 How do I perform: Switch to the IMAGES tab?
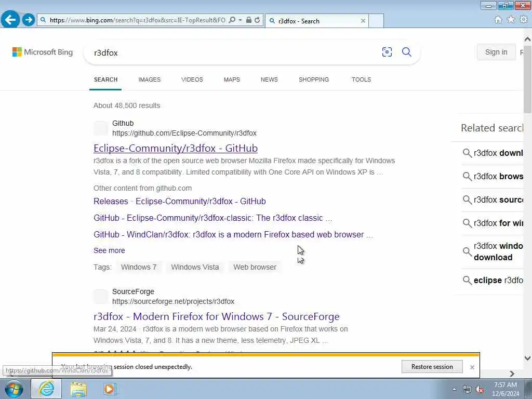coord(149,79)
